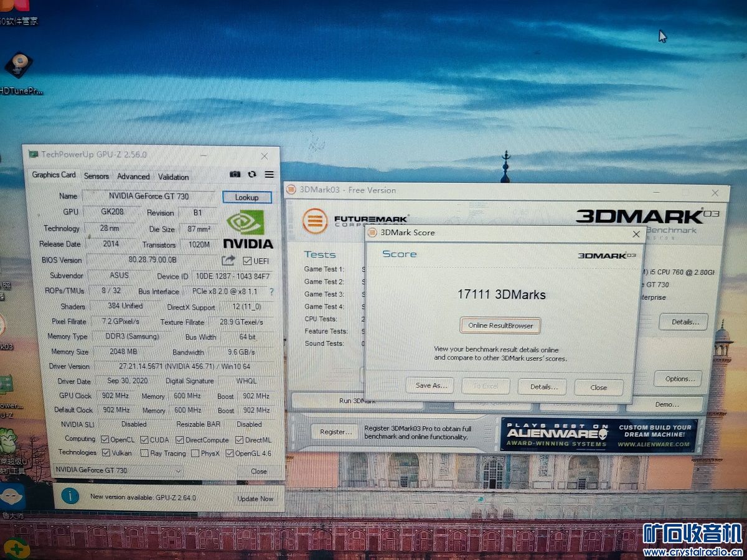This screenshot has width=747, height=560.
Task: Click the orange Futuremark logo icon
Action: 315,221
